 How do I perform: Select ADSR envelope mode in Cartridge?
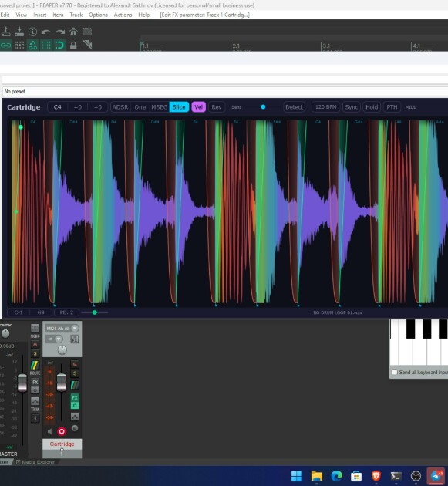click(x=120, y=107)
